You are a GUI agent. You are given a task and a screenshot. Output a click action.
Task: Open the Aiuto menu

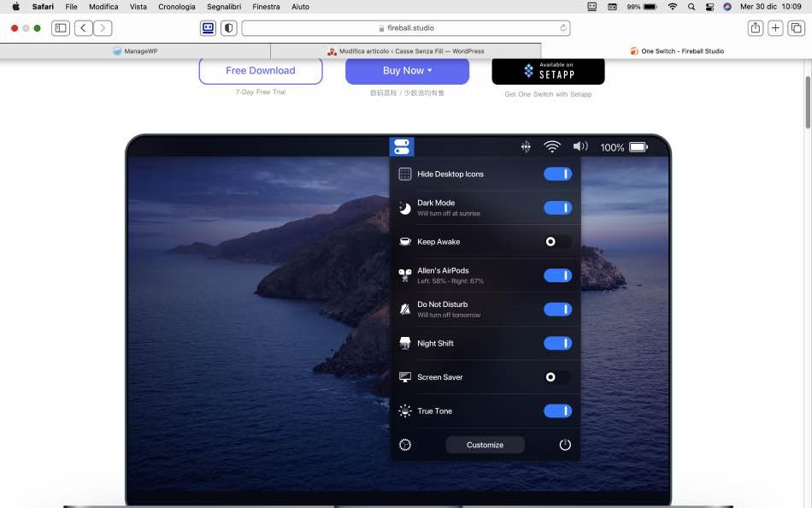coord(300,7)
